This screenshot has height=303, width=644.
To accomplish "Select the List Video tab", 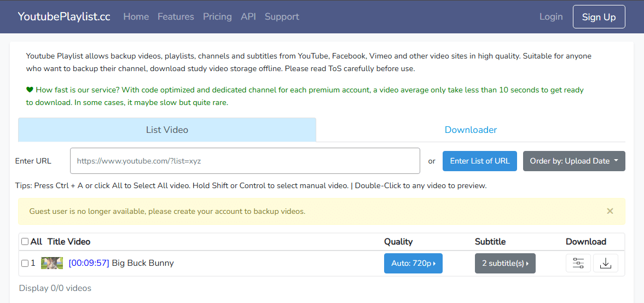I will [167, 130].
